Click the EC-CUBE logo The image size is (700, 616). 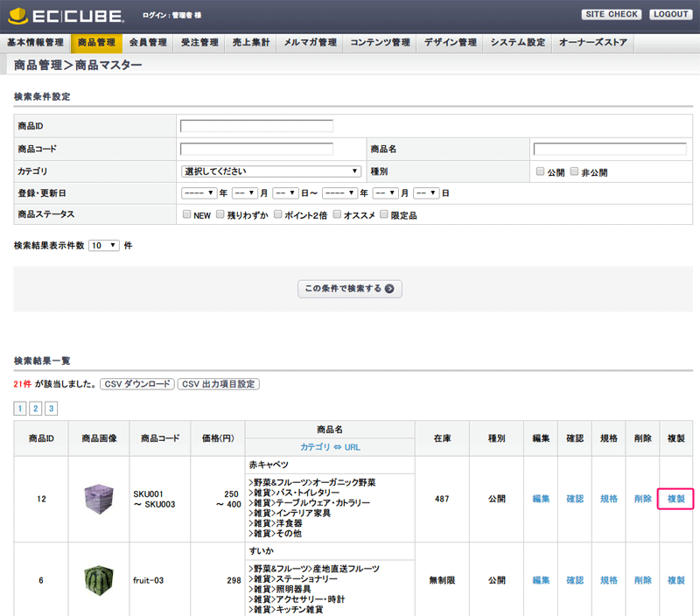point(66,16)
